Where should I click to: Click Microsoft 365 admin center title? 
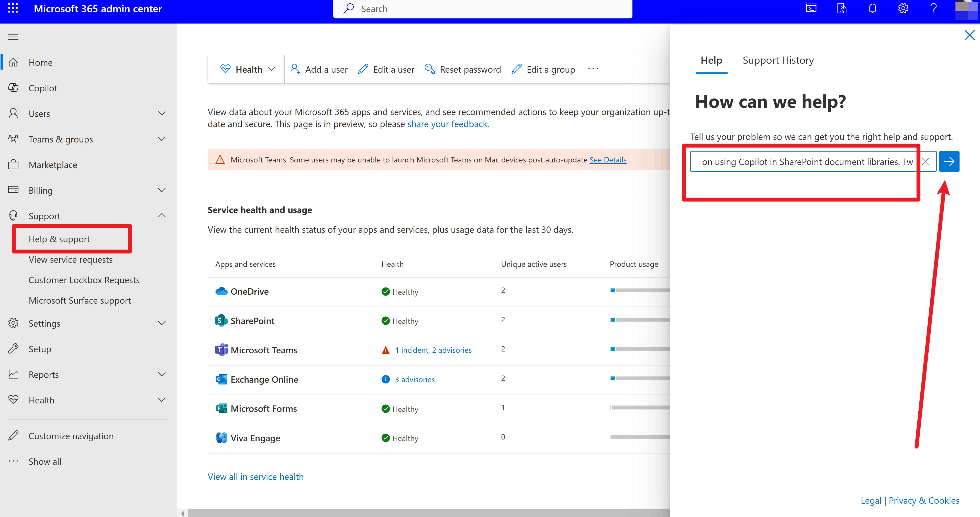coord(98,9)
